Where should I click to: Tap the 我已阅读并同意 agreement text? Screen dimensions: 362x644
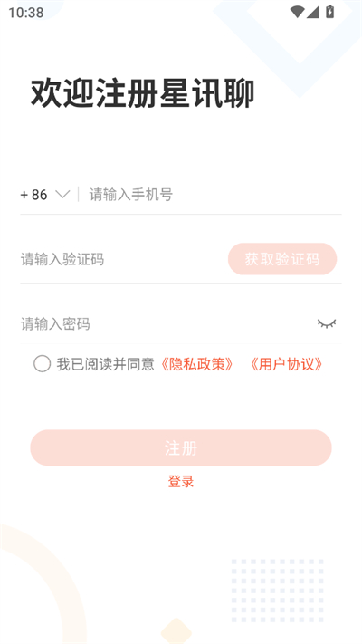[105, 364]
